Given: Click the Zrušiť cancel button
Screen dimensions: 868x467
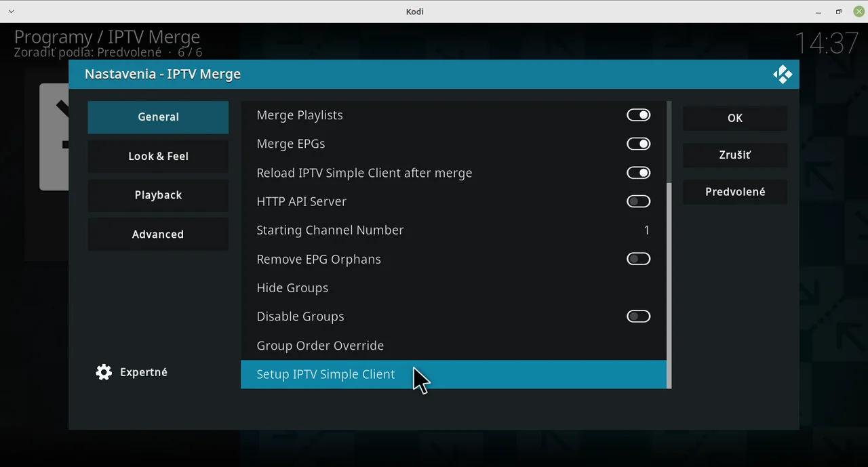Looking at the screenshot, I should pyautogui.click(x=734, y=155).
